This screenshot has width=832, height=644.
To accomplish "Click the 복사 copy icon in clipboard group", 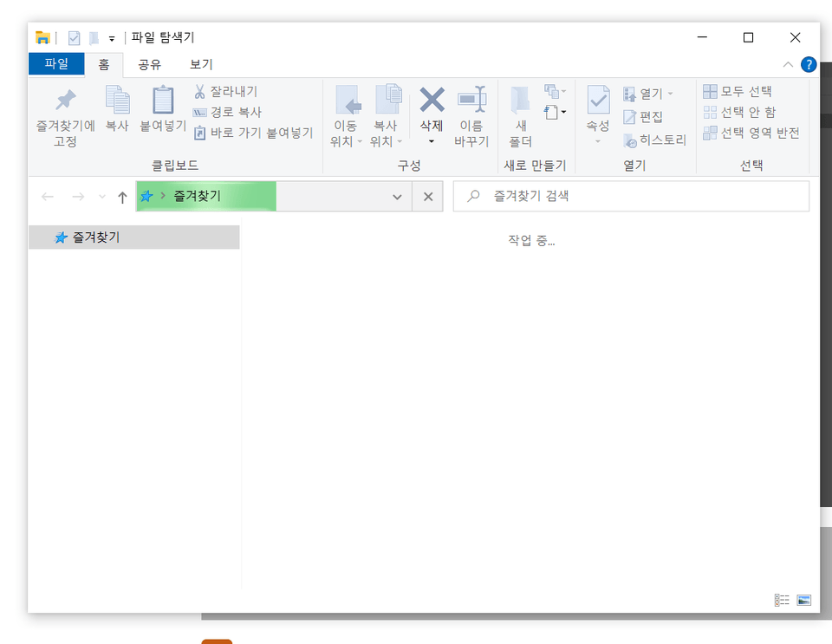I will tap(117, 100).
